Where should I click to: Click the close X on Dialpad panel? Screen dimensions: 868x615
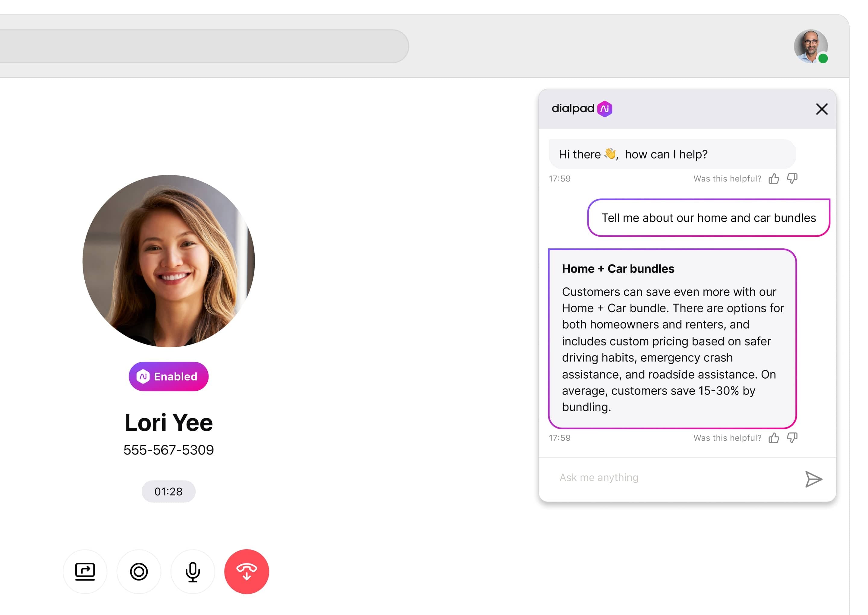[x=823, y=109]
